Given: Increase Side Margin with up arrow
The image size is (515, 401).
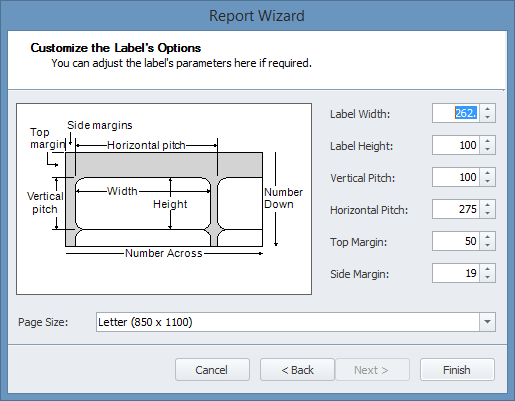Looking at the screenshot, I should click(x=488, y=269).
